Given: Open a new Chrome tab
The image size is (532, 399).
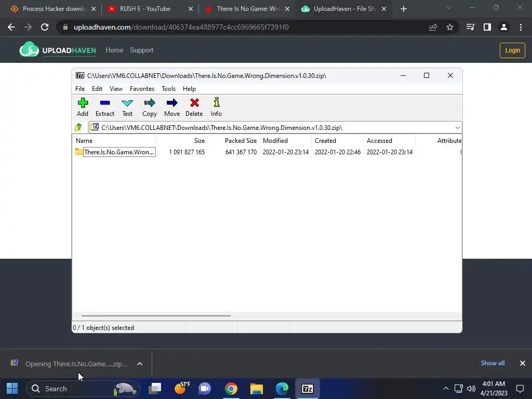Looking at the screenshot, I should click(x=403, y=9).
